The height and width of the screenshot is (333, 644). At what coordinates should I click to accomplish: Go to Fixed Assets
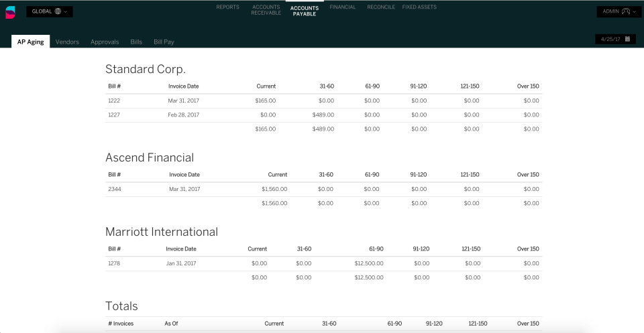point(419,7)
